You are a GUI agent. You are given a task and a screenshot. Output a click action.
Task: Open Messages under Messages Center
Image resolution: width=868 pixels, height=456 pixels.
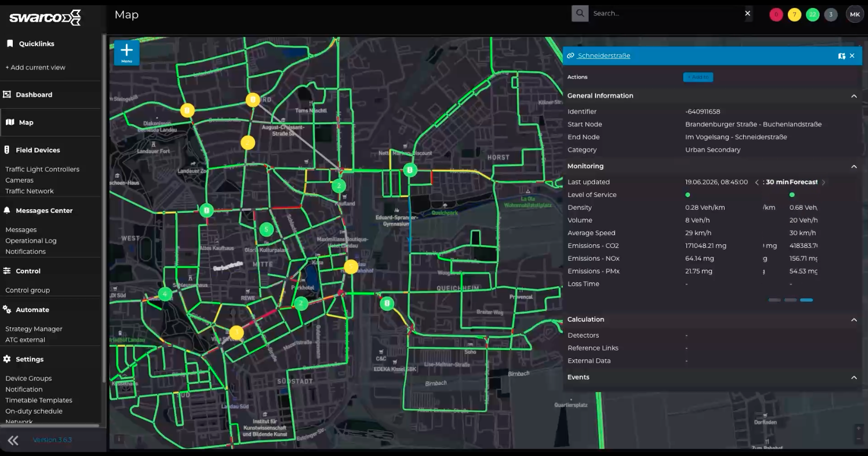21,230
